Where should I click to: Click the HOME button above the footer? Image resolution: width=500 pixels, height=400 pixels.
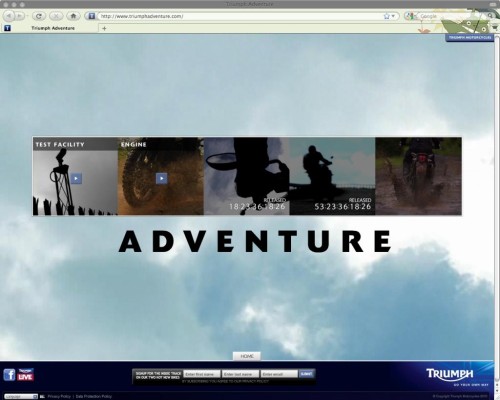[247, 356]
